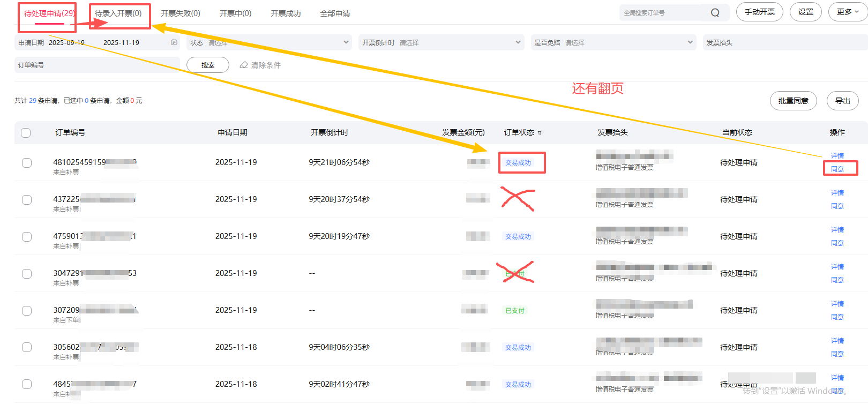Switch to 待处理申请(29) tab

tap(49, 13)
